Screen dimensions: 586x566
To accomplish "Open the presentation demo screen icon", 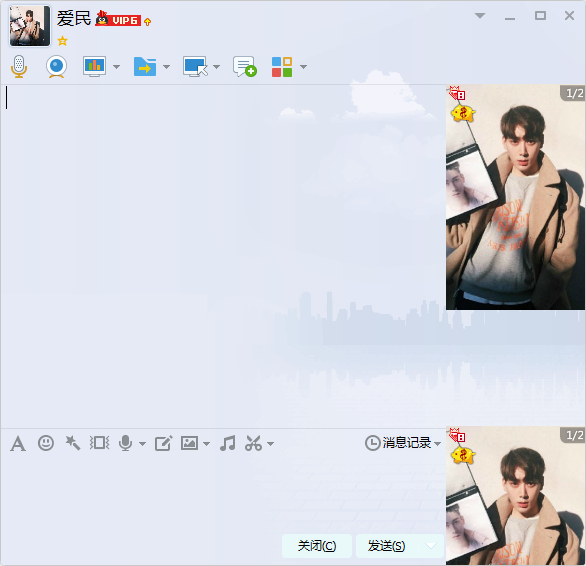I will (x=94, y=67).
